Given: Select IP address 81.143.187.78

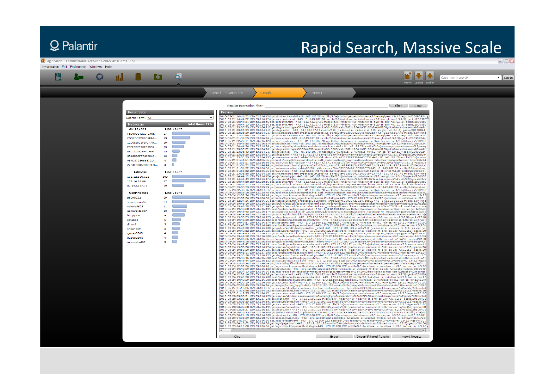Looking at the screenshot, I should [x=137, y=186].
